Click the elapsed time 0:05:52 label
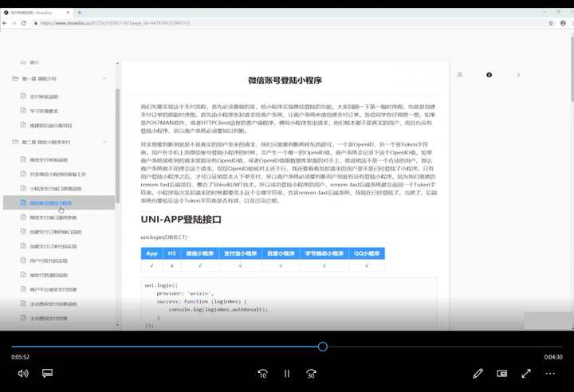The width and height of the screenshot is (574, 392). pos(20,357)
